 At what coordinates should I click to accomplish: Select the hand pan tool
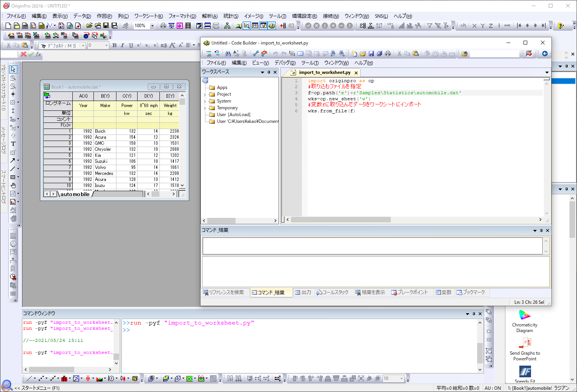click(13, 185)
